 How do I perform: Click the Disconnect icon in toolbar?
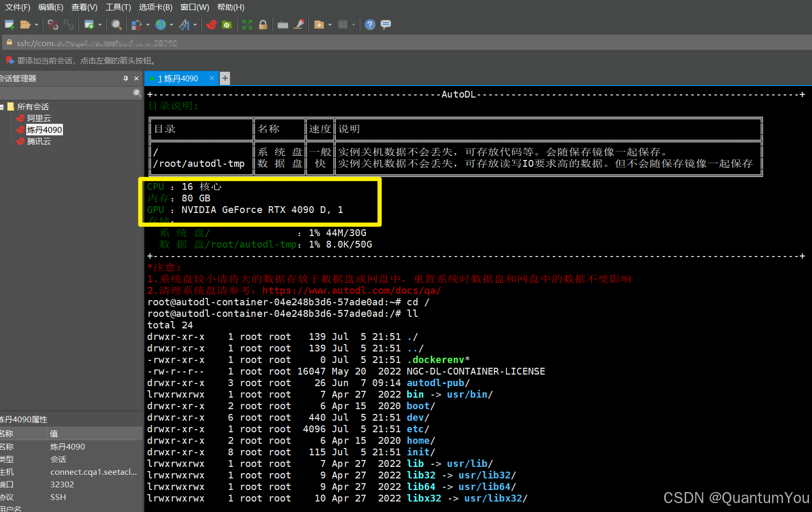tap(52, 25)
